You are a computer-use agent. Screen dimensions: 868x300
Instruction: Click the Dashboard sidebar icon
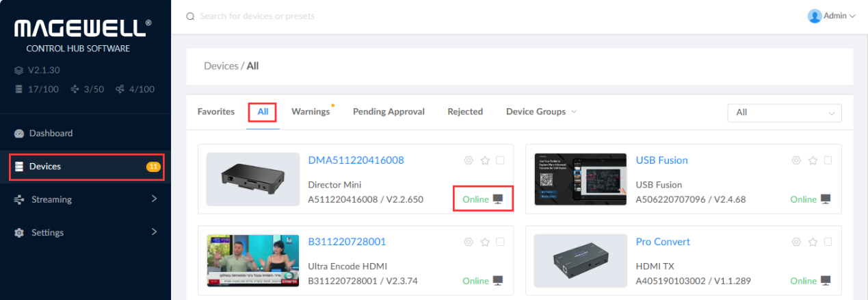click(19, 134)
